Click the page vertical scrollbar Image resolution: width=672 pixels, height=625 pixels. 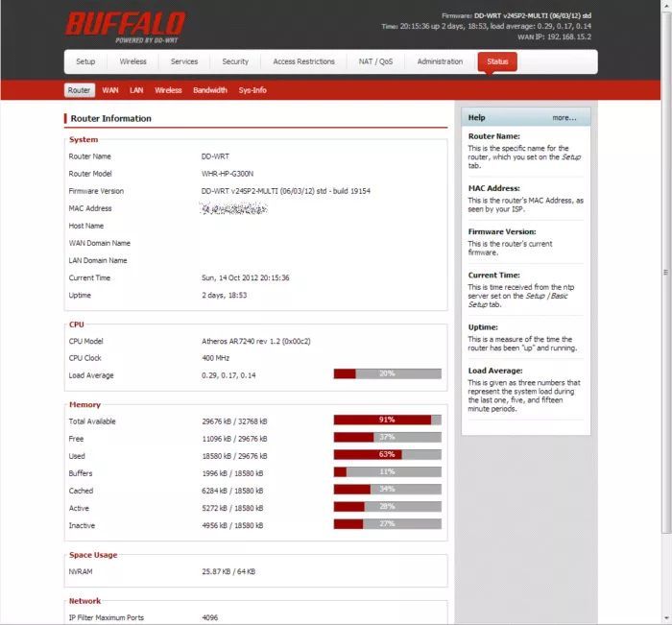point(665,273)
